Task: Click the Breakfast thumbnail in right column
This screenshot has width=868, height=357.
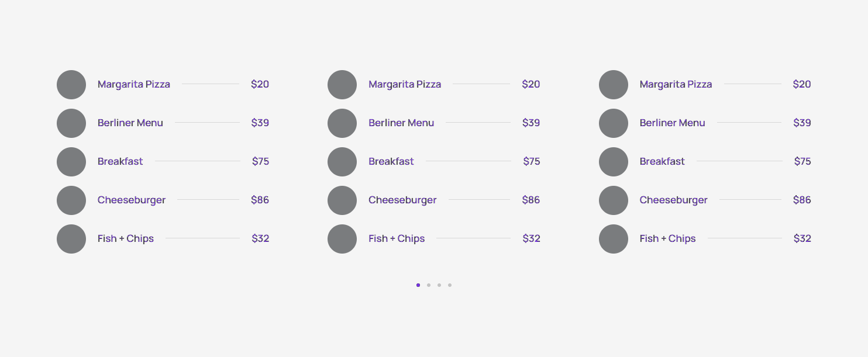Action: pyautogui.click(x=614, y=162)
